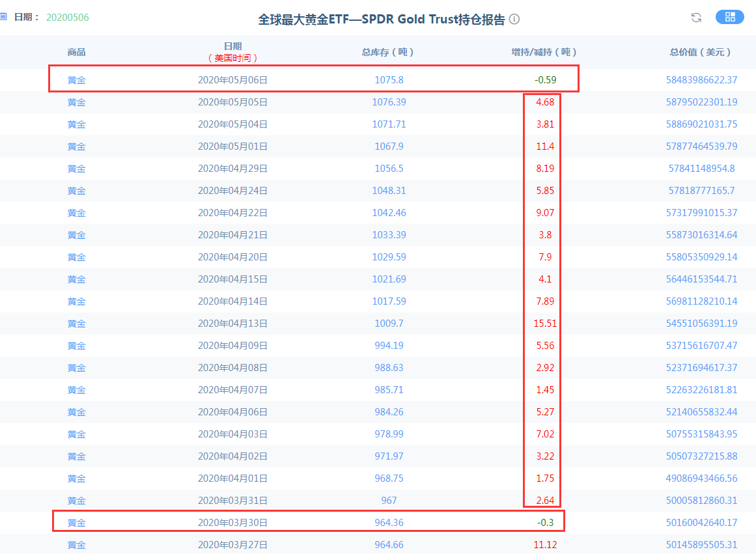
Task: Click total value 58795022301.19
Action: pos(701,102)
